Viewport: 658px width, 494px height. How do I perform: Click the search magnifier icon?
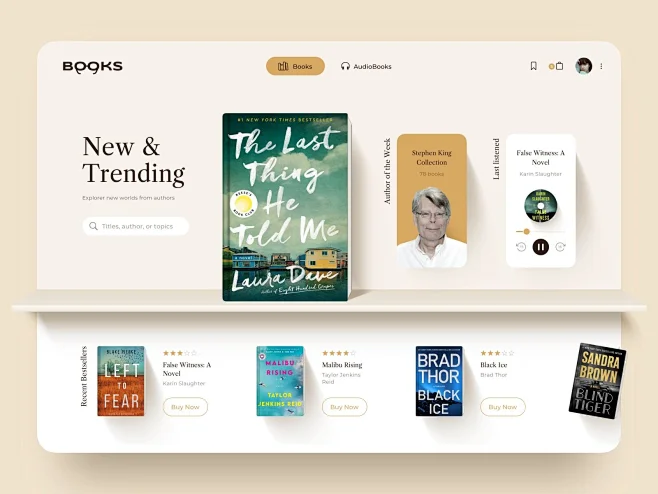(93, 226)
